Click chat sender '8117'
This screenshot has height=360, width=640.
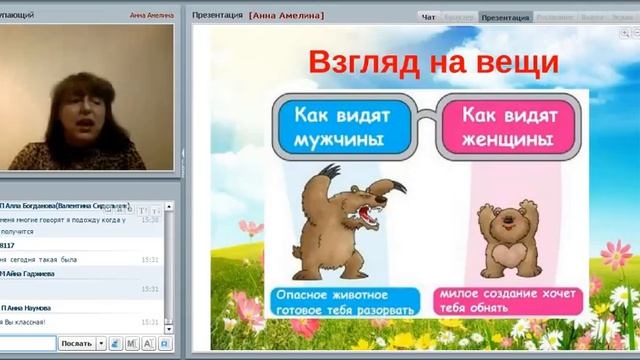[x=7, y=245]
